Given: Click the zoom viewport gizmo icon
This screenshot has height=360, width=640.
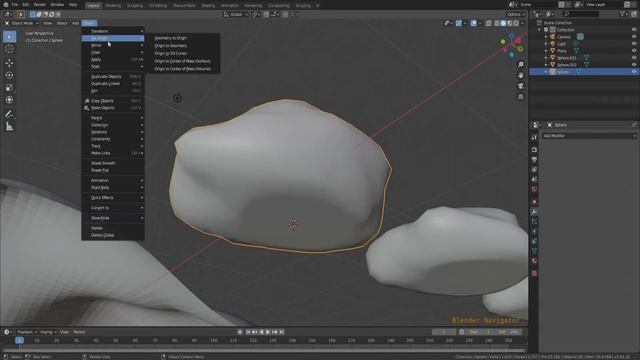Looking at the screenshot, I should [520, 64].
